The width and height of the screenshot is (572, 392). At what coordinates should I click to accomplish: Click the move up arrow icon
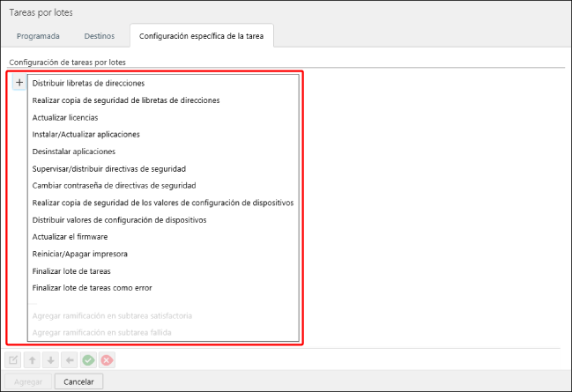[x=30, y=360]
